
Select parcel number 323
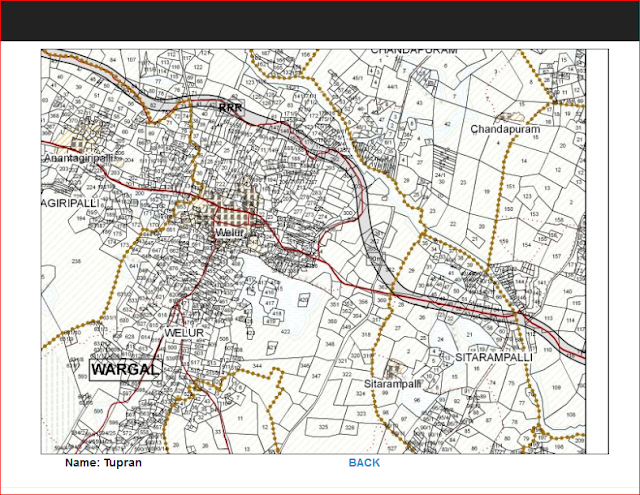361,414
